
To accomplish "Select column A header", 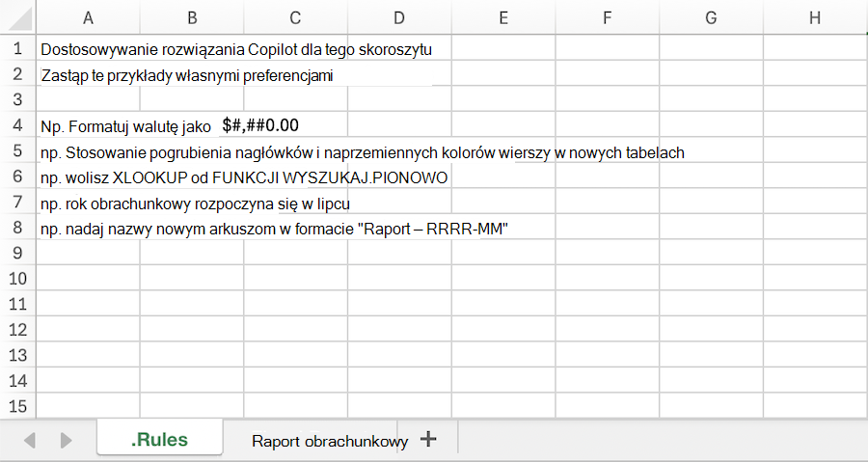I will 88,17.
